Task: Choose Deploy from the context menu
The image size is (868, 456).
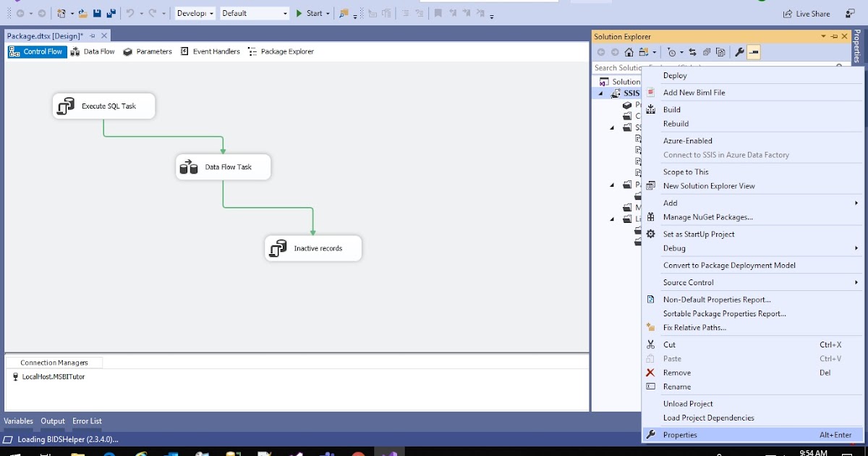Action: click(675, 75)
